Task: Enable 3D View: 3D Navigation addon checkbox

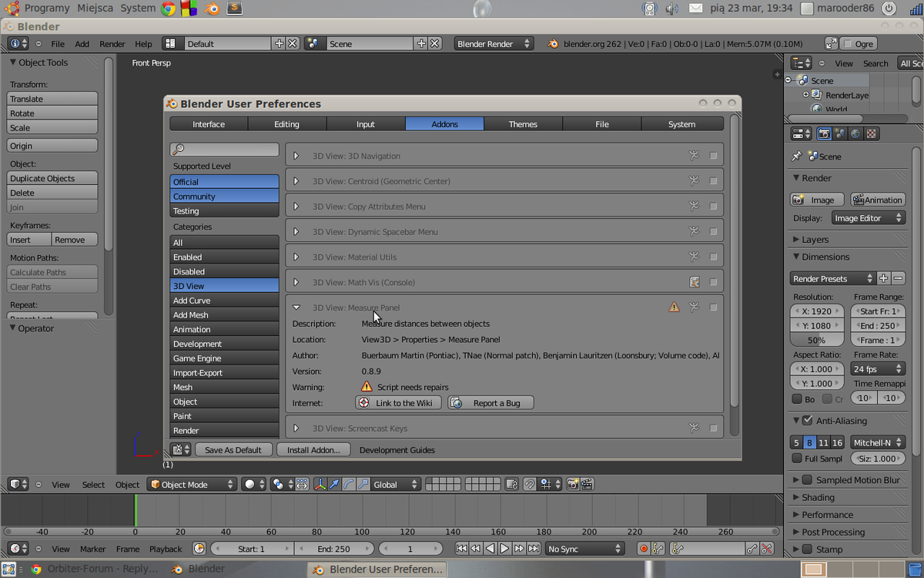Action: coord(713,156)
